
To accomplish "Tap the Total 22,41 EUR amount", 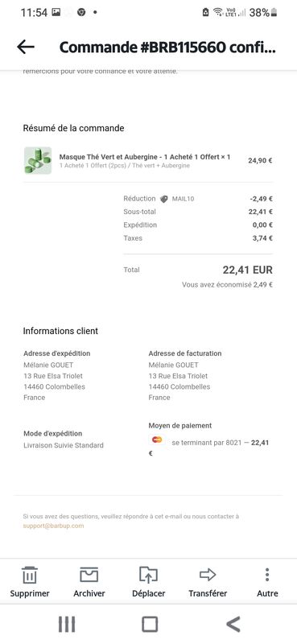I will pyautogui.click(x=248, y=270).
